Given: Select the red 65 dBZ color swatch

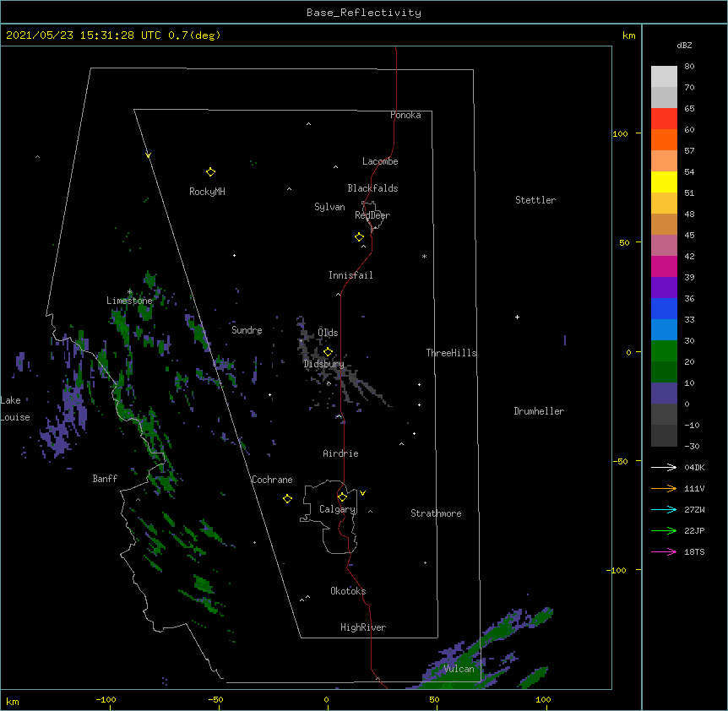Looking at the screenshot, I should click(x=664, y=118).
